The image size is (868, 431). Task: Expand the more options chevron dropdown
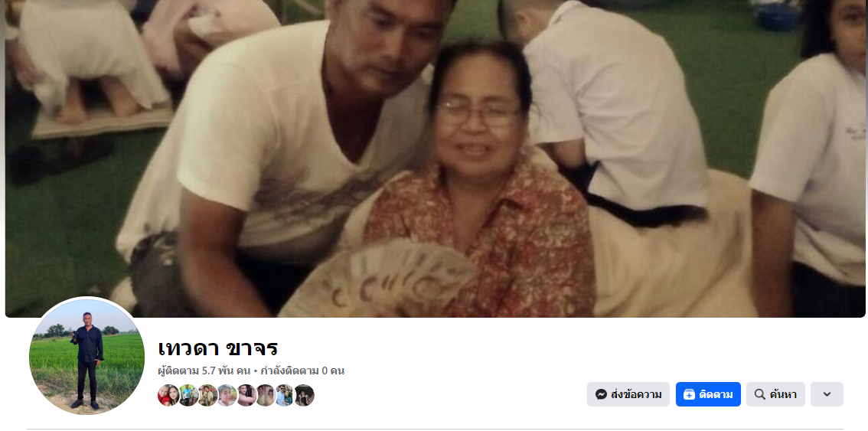tap(827, 394)
